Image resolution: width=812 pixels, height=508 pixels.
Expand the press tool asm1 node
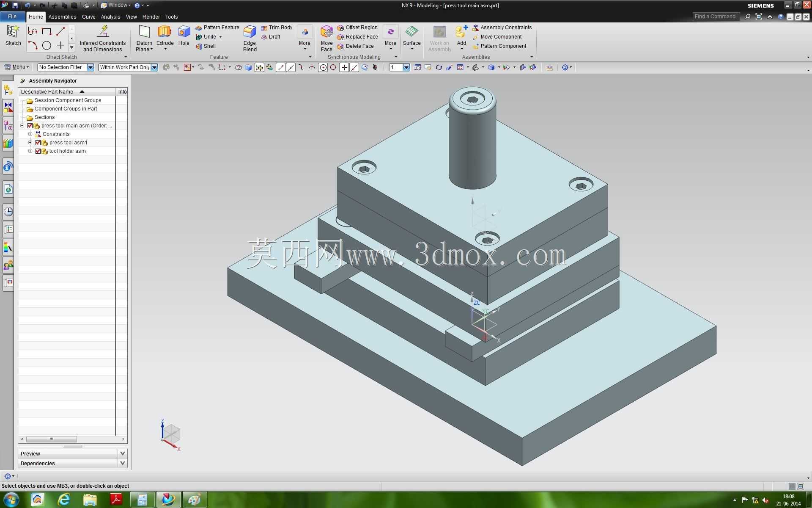(30, 143)
